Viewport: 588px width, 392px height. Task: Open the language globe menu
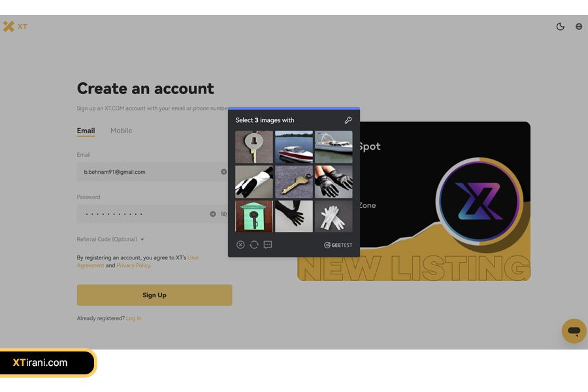[579, 27]
